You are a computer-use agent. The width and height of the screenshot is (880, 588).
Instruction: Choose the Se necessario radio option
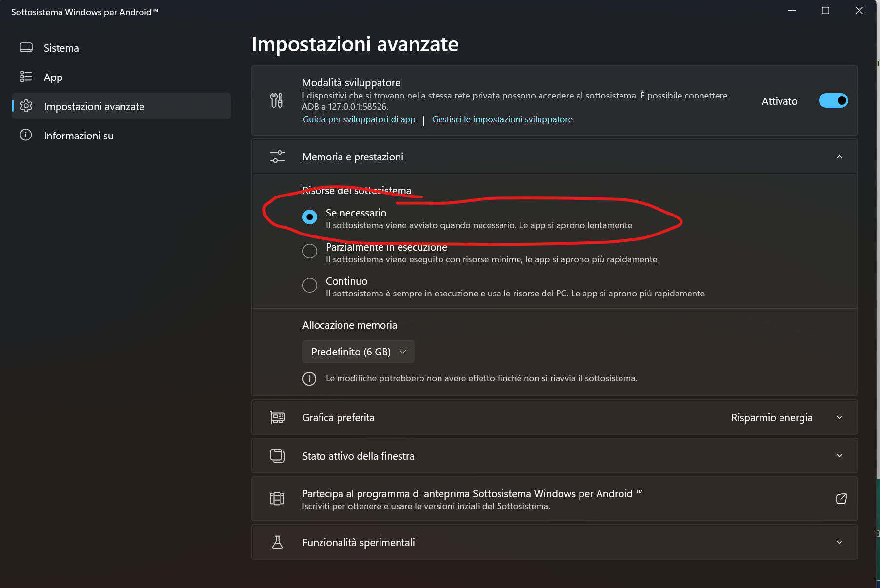(x=310, y=217)
